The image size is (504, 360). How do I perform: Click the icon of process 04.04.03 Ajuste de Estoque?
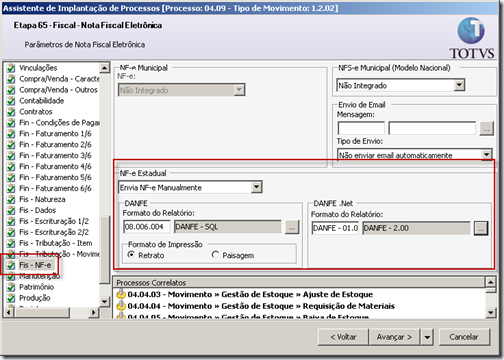tap(121, 294)
